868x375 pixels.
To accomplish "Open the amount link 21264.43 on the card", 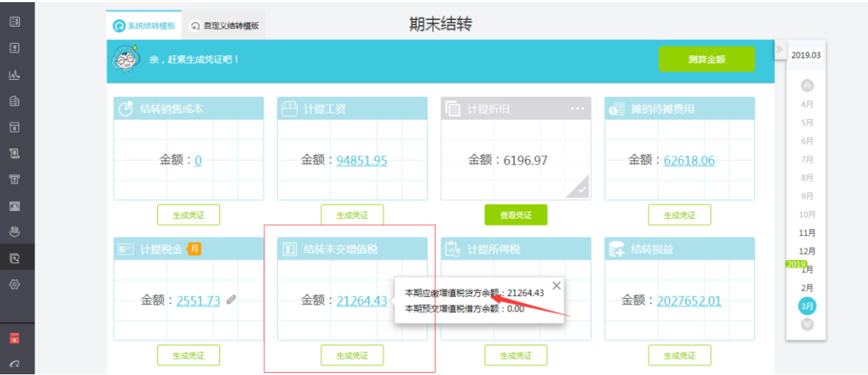I will (x=362, y=301).
